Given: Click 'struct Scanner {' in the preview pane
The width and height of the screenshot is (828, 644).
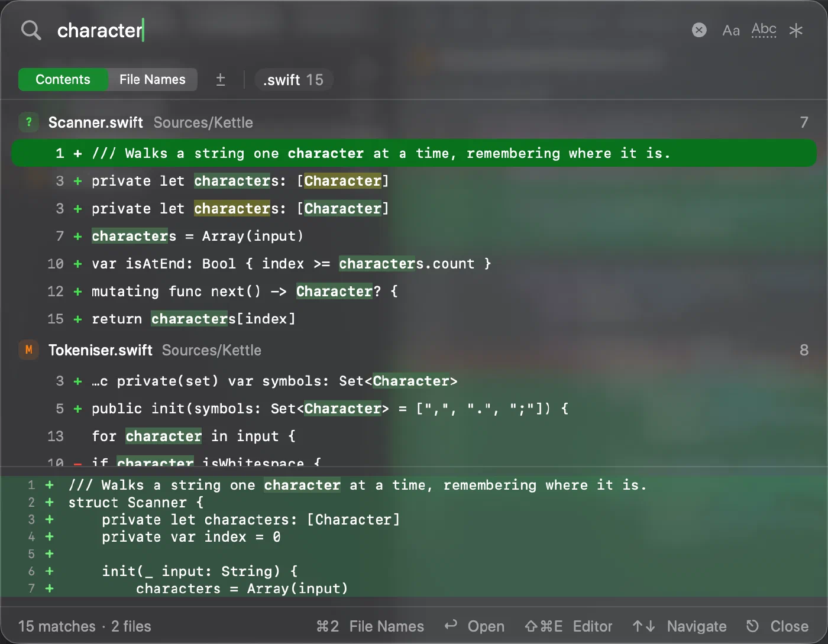Looking at the screenshot, I should 135,503.
